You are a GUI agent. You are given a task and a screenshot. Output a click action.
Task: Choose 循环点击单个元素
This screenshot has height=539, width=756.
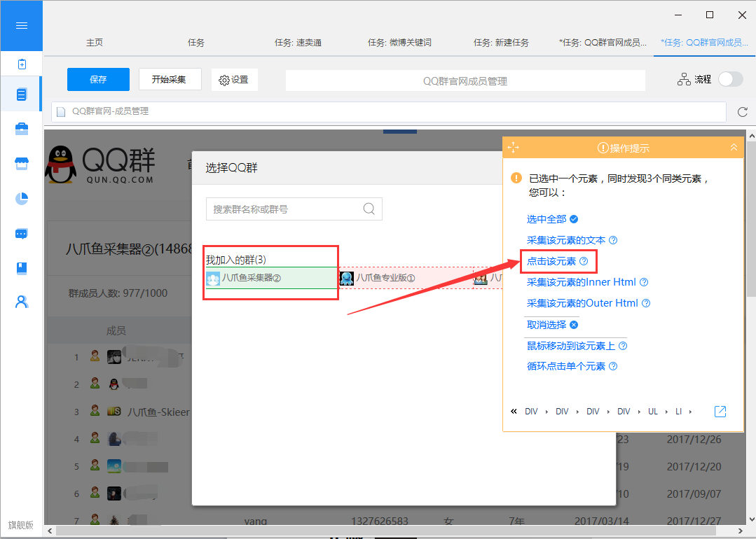pyautogui.click(x=566, y=366)
